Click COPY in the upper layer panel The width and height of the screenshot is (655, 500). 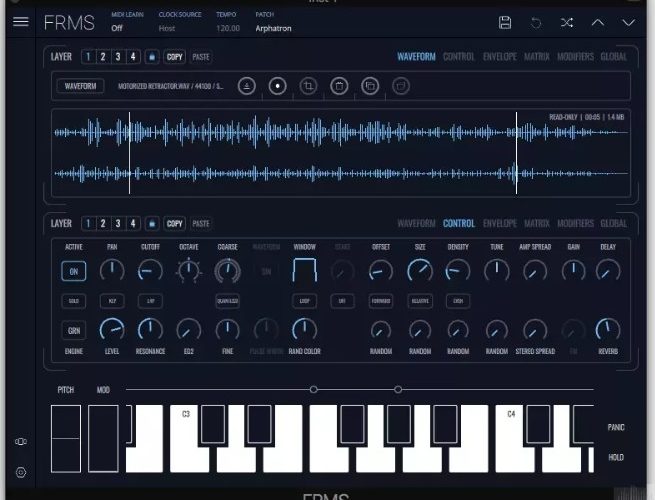tap(175, 57)
